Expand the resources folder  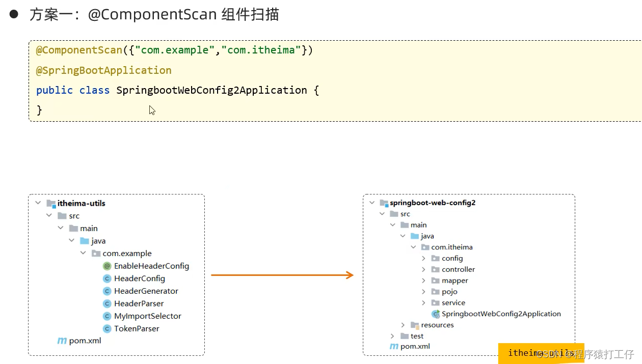tap(403, 325)
